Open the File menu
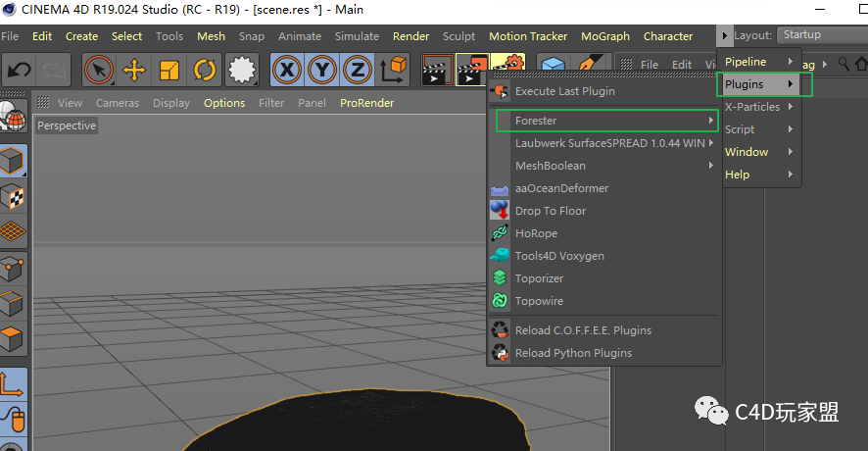The image size is (868, 451). [10, 36]
